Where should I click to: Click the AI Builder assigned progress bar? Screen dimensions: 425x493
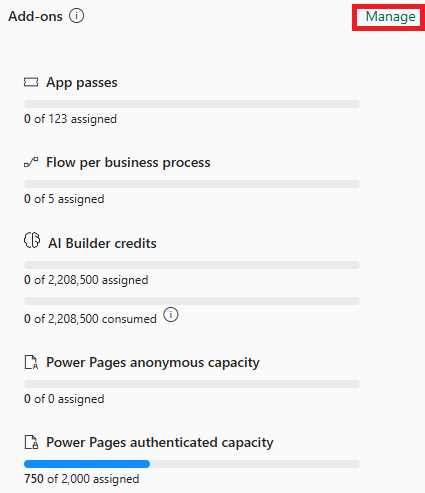(x=192, y=265)
